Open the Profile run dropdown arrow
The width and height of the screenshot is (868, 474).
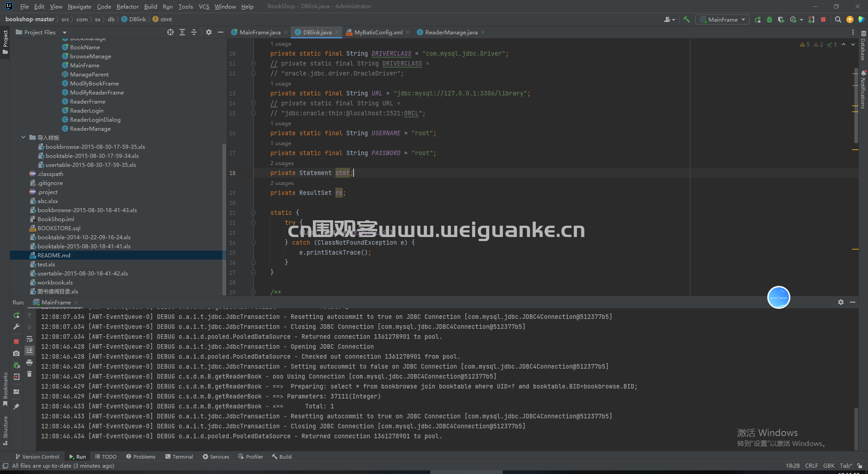(802, 19)
